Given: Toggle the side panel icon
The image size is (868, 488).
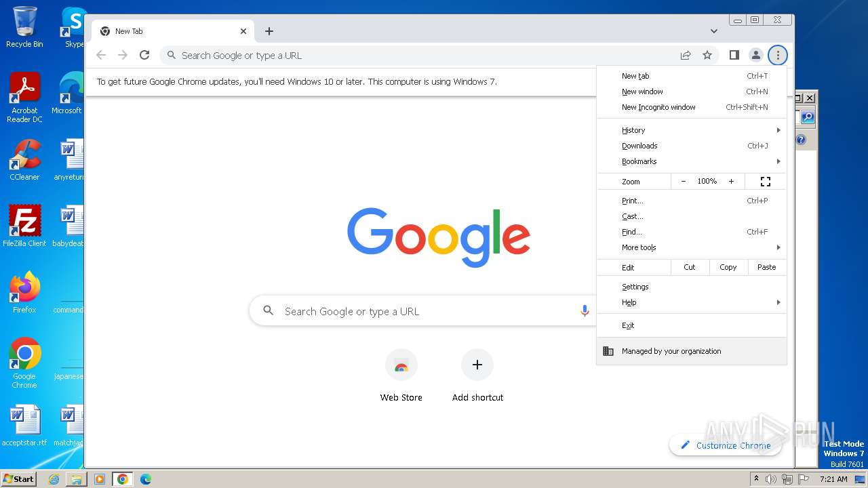Looking at the screenshot, I should coord(734,55).
